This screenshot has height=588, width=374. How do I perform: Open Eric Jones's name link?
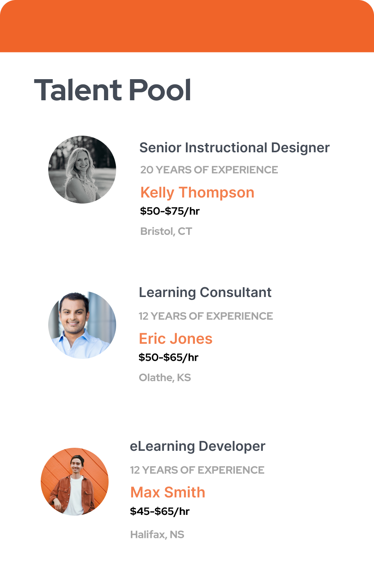176,339
